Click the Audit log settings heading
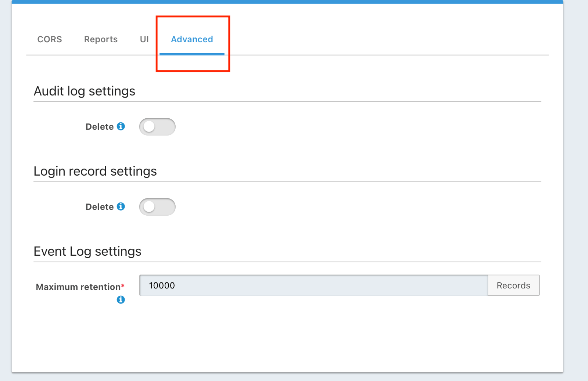This screenshot has height=381, width=588. [85, 91]
